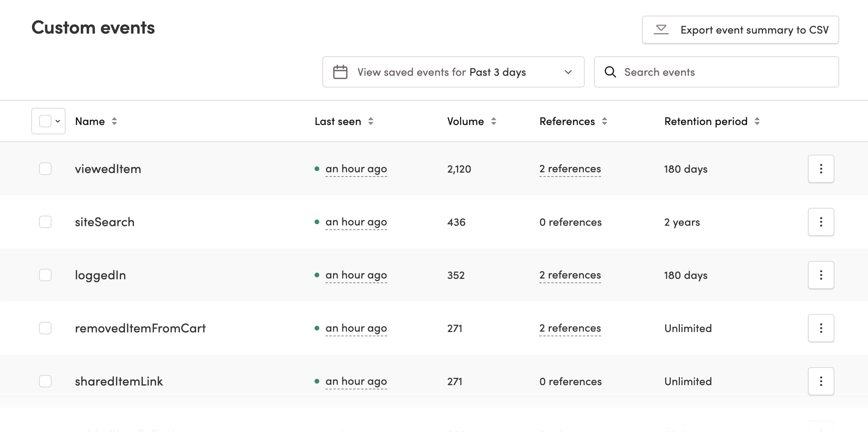Click the calendar icon in date filter

pos(339,72)
